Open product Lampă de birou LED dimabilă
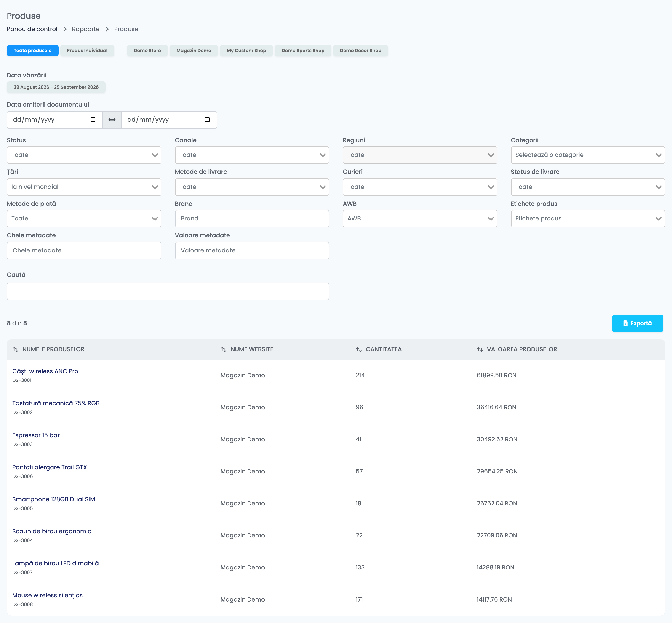672x623 pixels. (56, 563)
